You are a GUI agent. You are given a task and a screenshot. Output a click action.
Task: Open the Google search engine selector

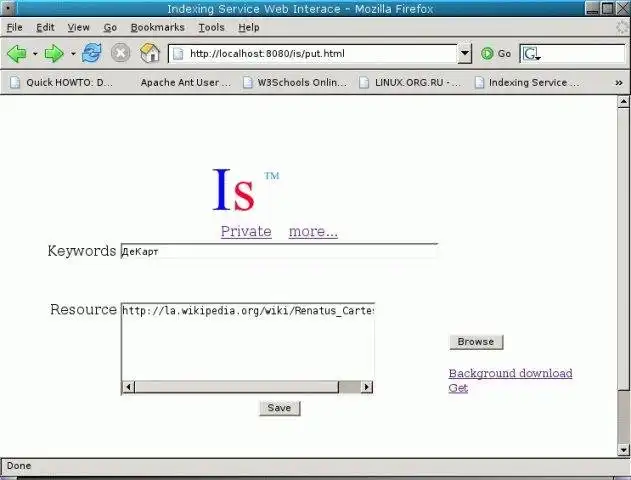point(531,54)
